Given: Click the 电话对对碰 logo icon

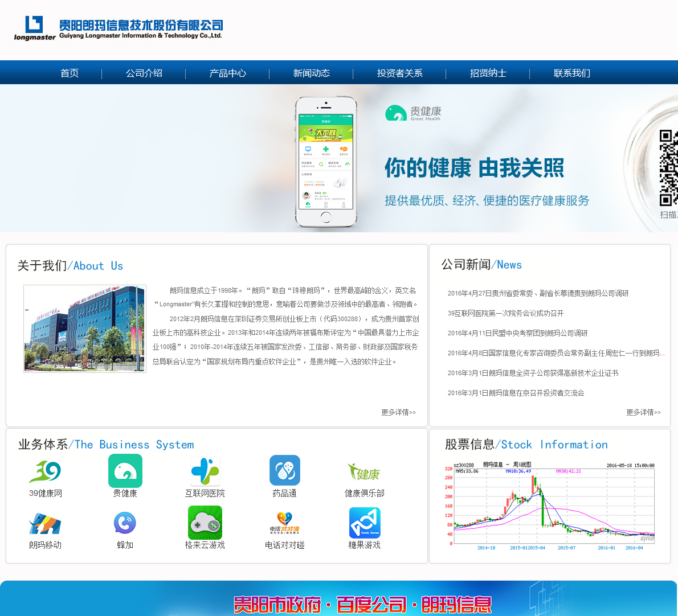Looking at the screenshot, I should pyautogui.click(x=284, y=523).
